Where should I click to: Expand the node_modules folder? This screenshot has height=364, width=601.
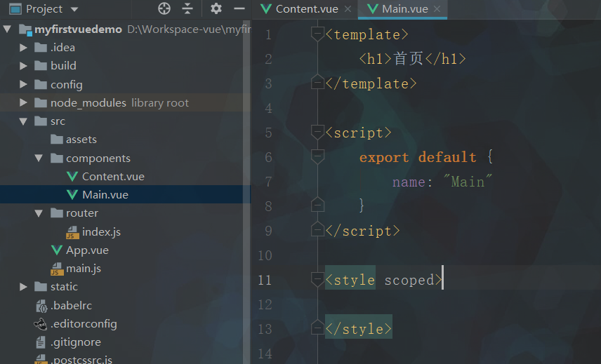pos(24,103)
